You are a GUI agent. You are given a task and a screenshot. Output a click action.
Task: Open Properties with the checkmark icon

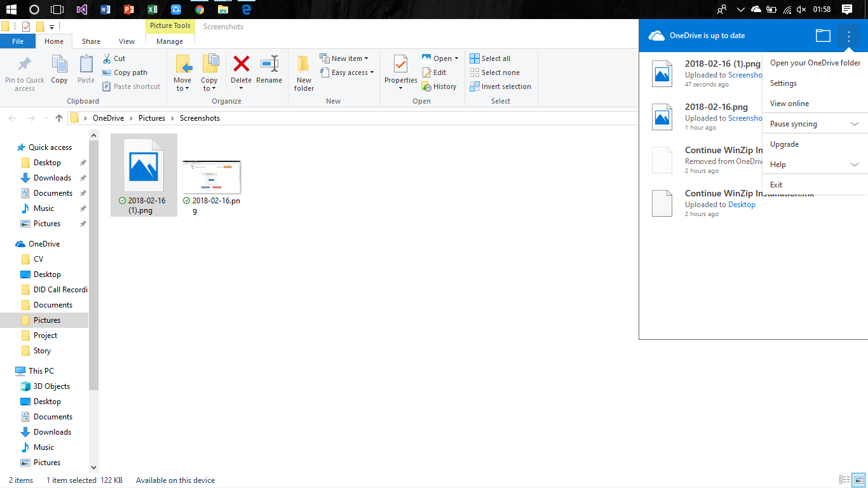coord(400,64)
